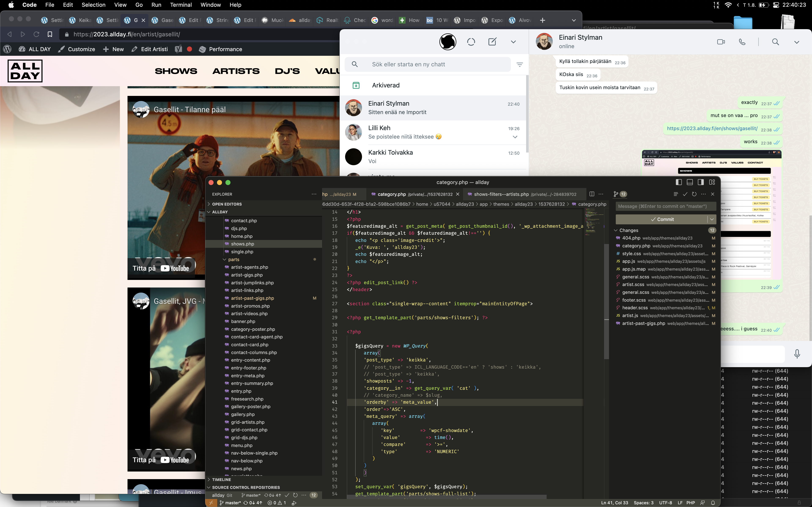Toggle the bottom panel layout button
The image size is (812, 507).
click(690, 182)
